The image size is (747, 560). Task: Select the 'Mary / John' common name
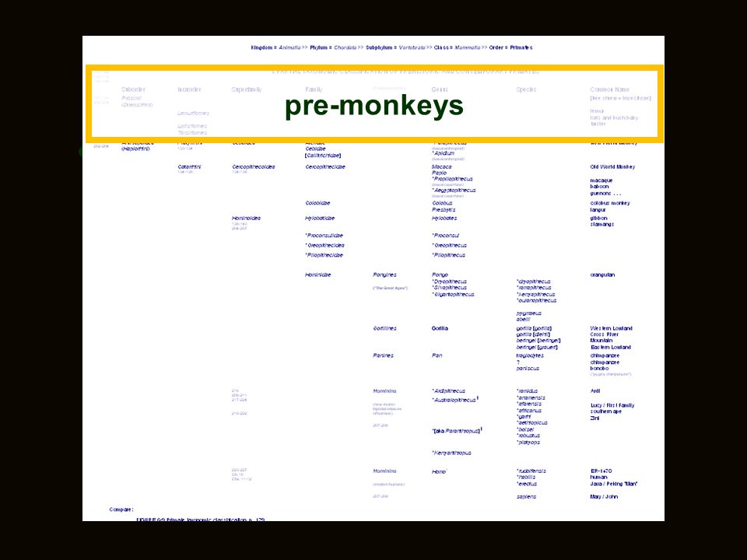604,497
